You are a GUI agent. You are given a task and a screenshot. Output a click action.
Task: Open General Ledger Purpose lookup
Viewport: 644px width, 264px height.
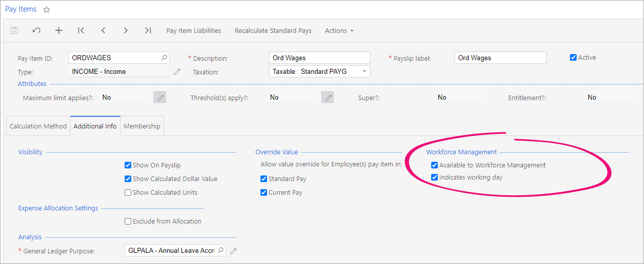pos(221,251)
